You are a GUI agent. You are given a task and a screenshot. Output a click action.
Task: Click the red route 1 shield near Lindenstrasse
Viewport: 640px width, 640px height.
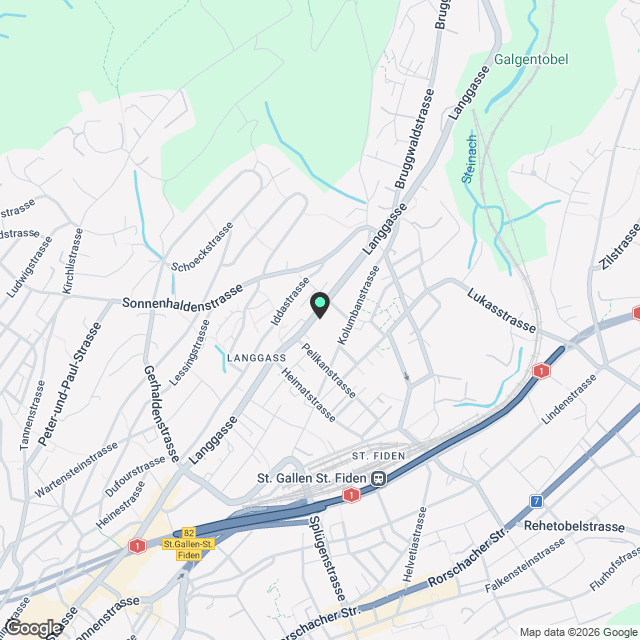(541, 371)
